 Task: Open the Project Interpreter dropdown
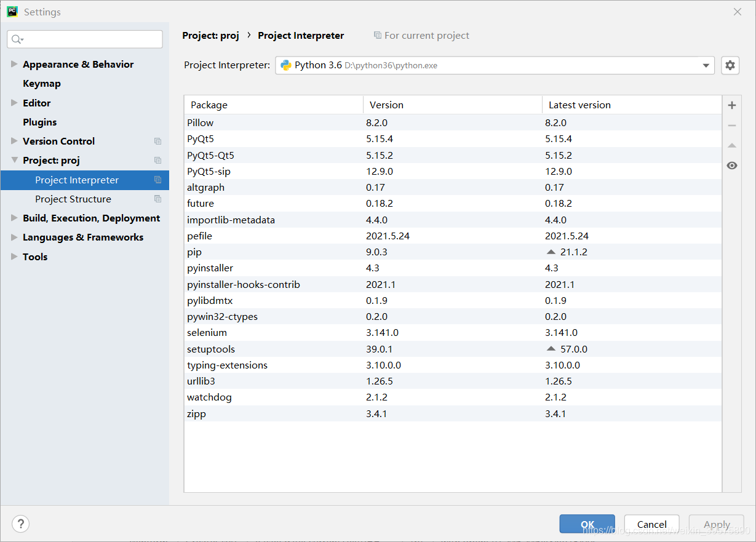pyautogui.click(x=495, y=65)
